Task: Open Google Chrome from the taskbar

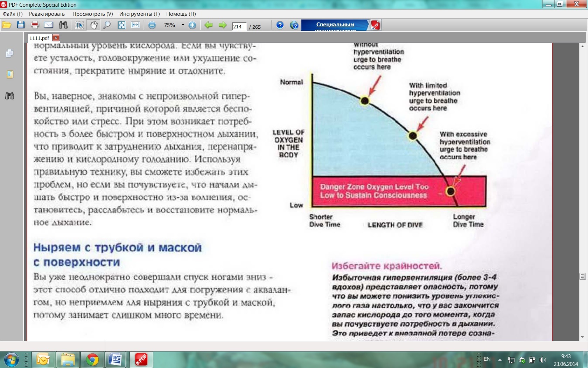Action: [x=92, y=360]
